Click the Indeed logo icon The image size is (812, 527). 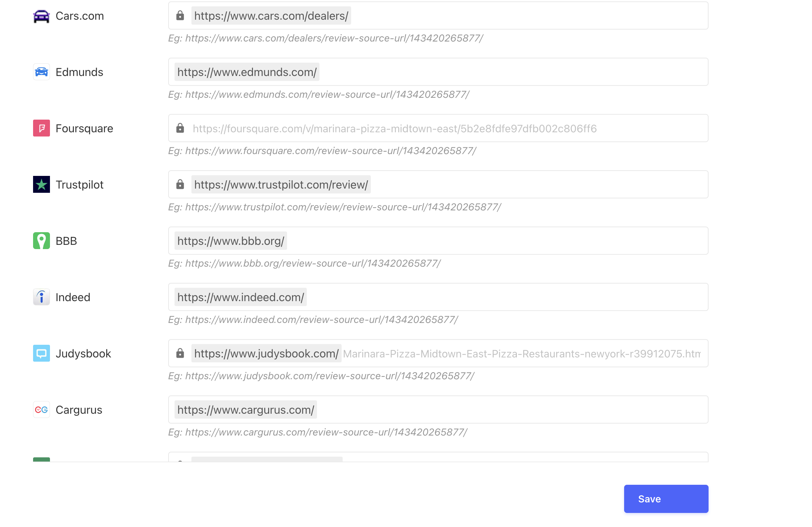point(42,297)
